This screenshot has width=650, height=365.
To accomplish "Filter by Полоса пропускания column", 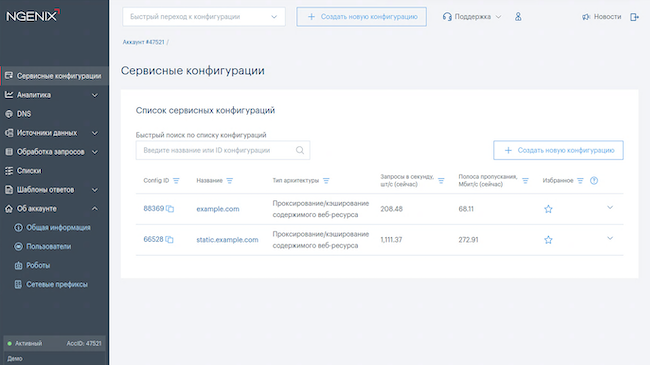I will point(525,180).
